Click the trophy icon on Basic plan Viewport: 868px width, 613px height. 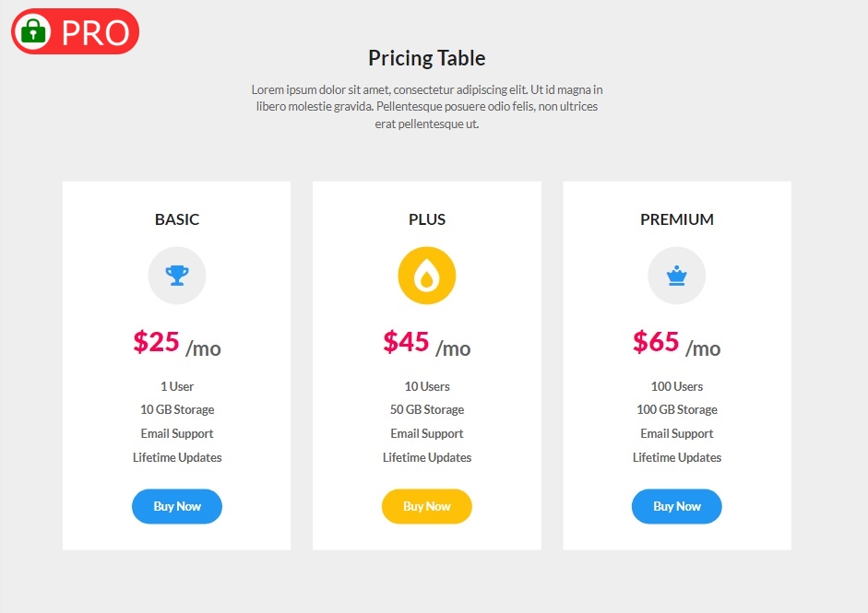(177, 275)
